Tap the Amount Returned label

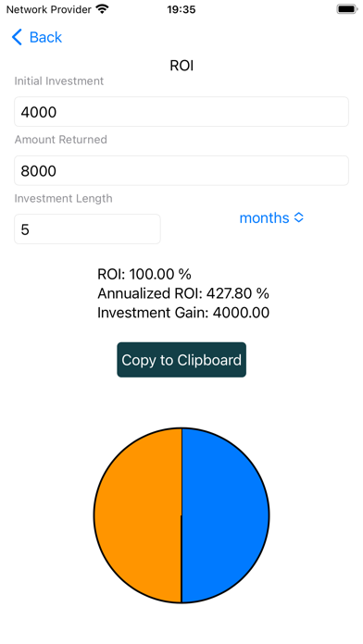[x=60, y=140]
